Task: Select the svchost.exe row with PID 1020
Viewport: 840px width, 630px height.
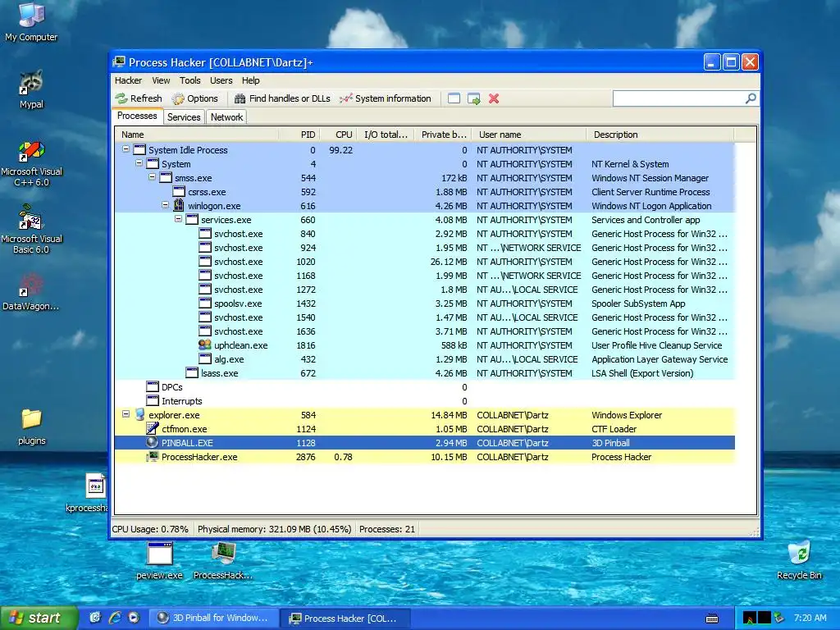Action: click(424, 262)
